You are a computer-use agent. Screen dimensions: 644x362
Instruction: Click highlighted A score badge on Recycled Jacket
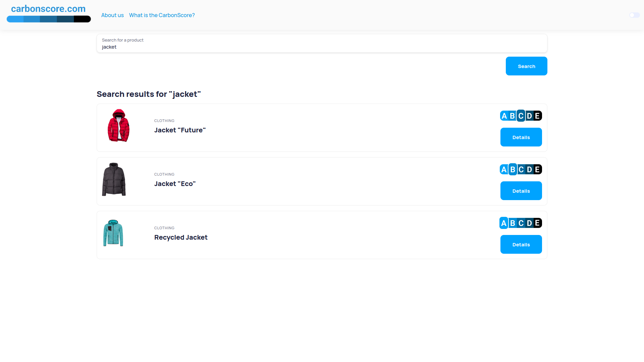(x=504, y=223)
